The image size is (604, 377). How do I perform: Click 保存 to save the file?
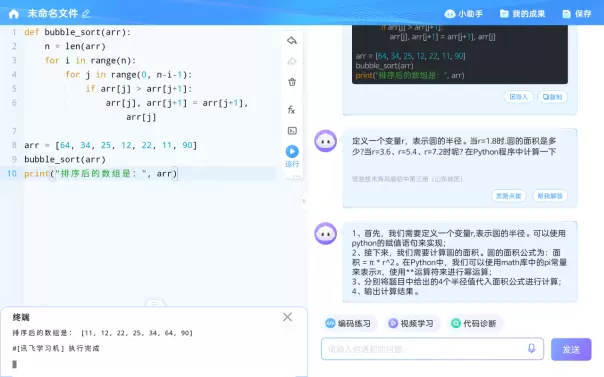pos(577,14)
